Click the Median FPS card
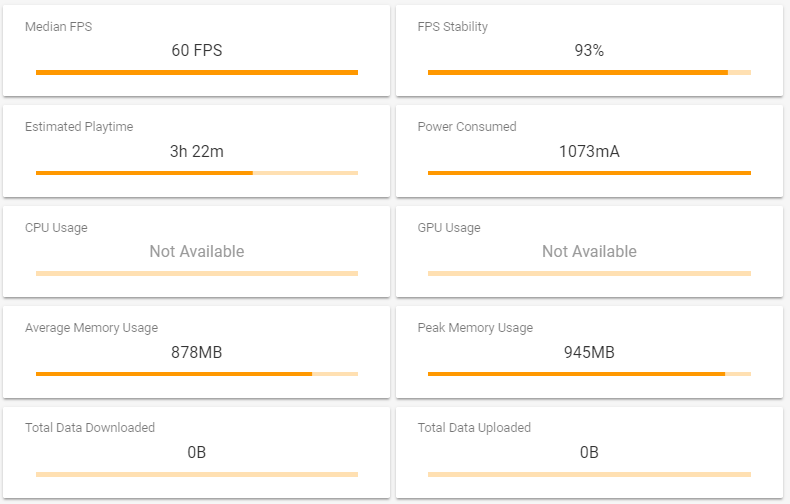 point(196,50)
